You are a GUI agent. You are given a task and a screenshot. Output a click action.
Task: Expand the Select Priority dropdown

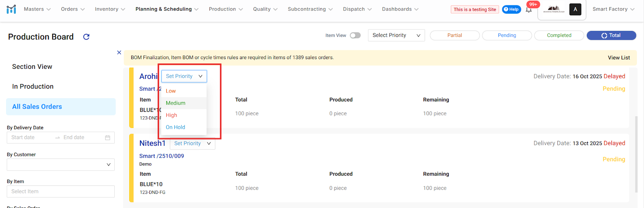[x=396, y=35]
